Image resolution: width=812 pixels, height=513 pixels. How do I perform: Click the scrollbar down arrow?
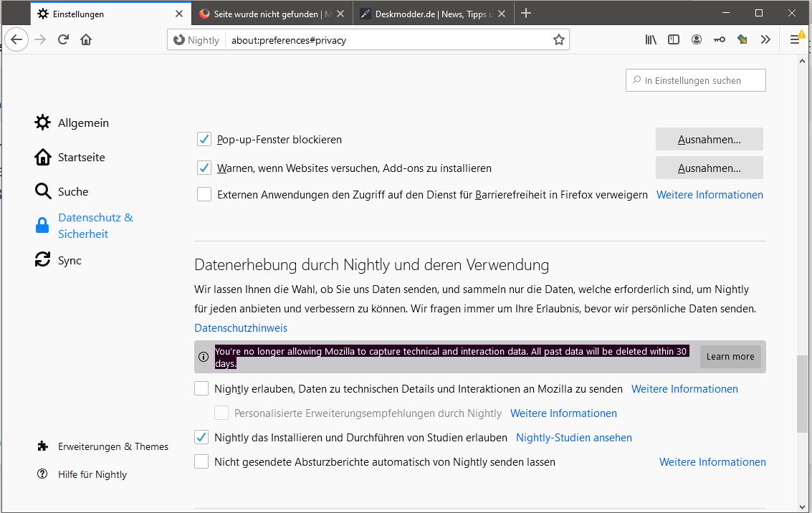802,507
